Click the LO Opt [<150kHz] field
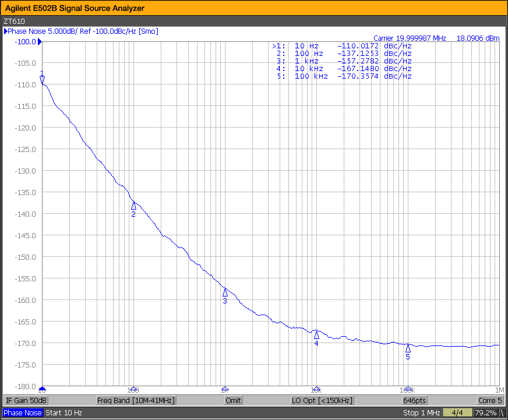Viewport: 508px width, 420px height. click(322, 400)
